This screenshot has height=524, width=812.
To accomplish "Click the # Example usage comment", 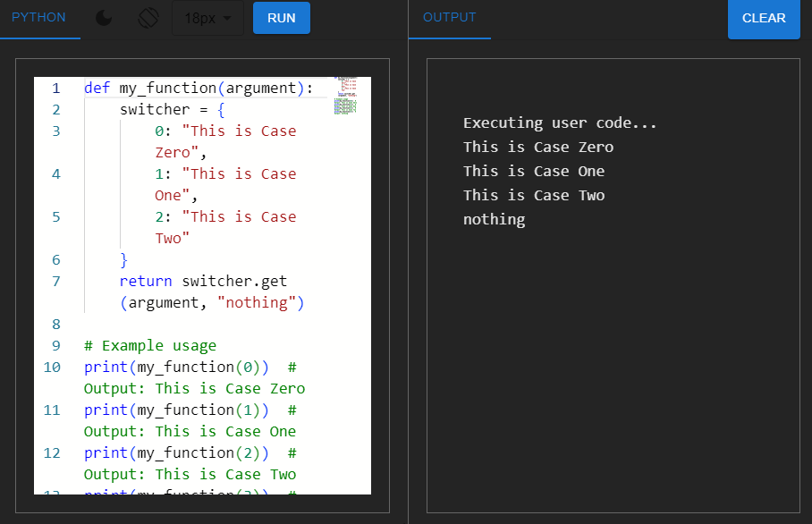I will coord(150,345).
